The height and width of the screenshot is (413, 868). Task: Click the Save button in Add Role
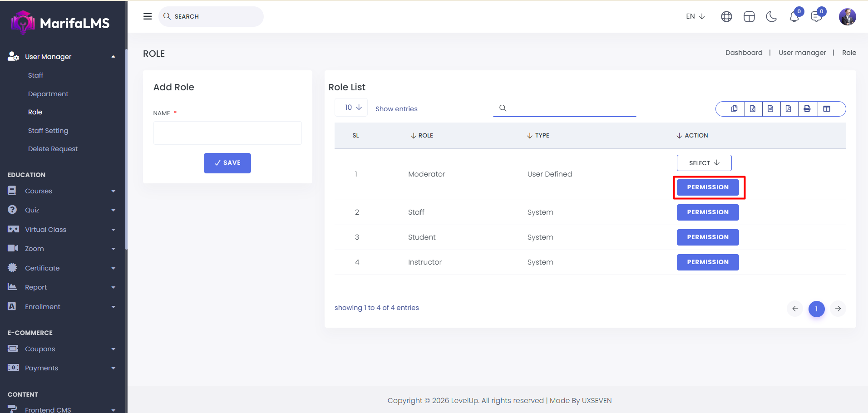click(227, 163)
